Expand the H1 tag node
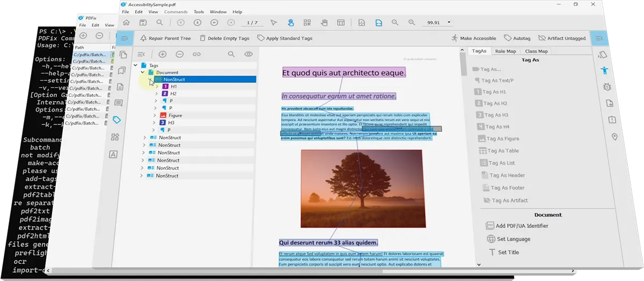This screenshot has width=644, height=281. (x=156, y=86)
